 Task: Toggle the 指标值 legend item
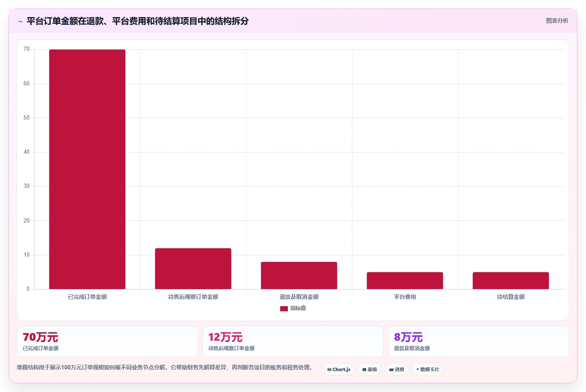[293, 308]
